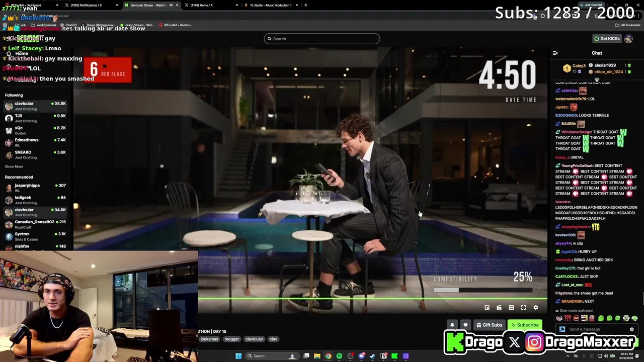Screen dimensions: 644x362
Task: Open Notion from taskbar
Action: click(x=383, y=356)
